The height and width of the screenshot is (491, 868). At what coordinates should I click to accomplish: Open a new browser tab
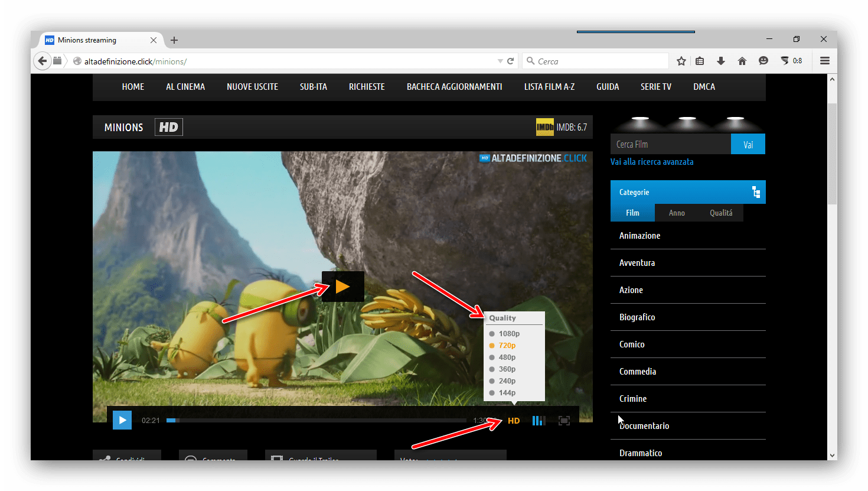(x=174, y=40)
